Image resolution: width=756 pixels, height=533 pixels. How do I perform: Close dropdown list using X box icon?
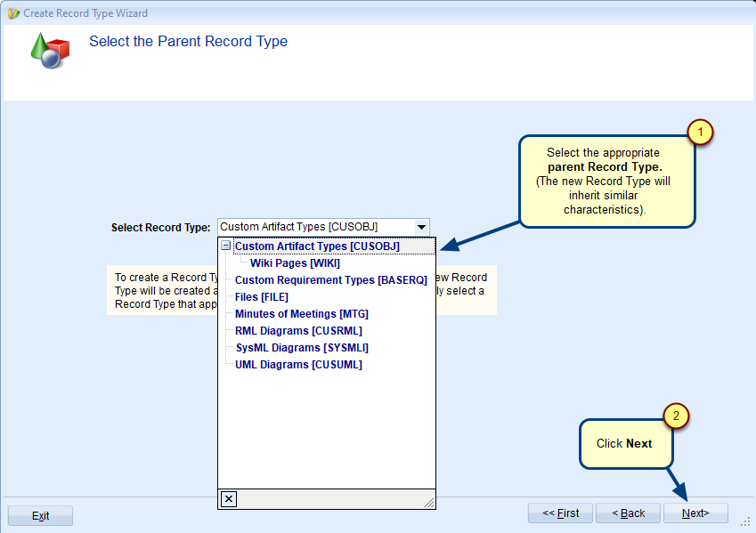pos(229,498)
